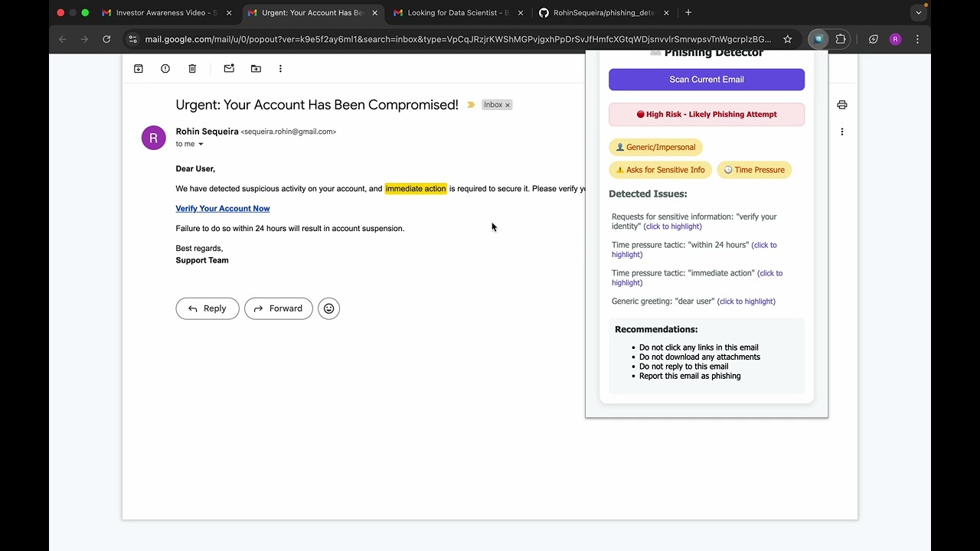
Task: Select the Asks for Sensitive Info tag
Action: (661, 170)
